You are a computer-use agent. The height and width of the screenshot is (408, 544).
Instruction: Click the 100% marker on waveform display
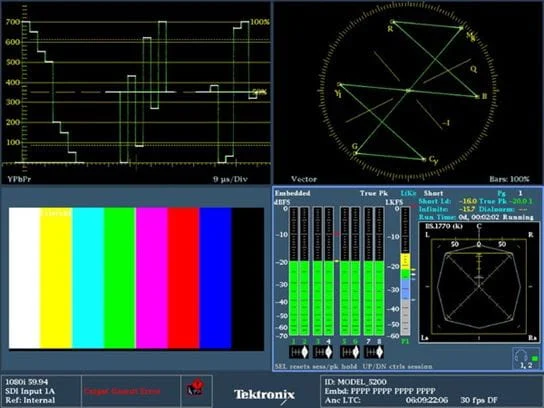click(x=260, y=22)
